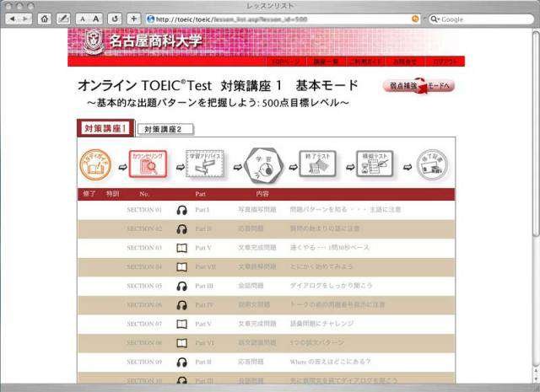Switch to 弱点補強モード via pink button
540x392 pixels.
[418, 86]
